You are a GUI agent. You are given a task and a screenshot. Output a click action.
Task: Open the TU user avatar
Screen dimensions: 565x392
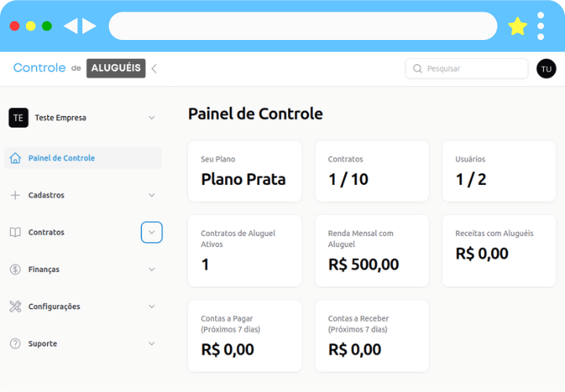pyautogui.click(x=546, y=69)
